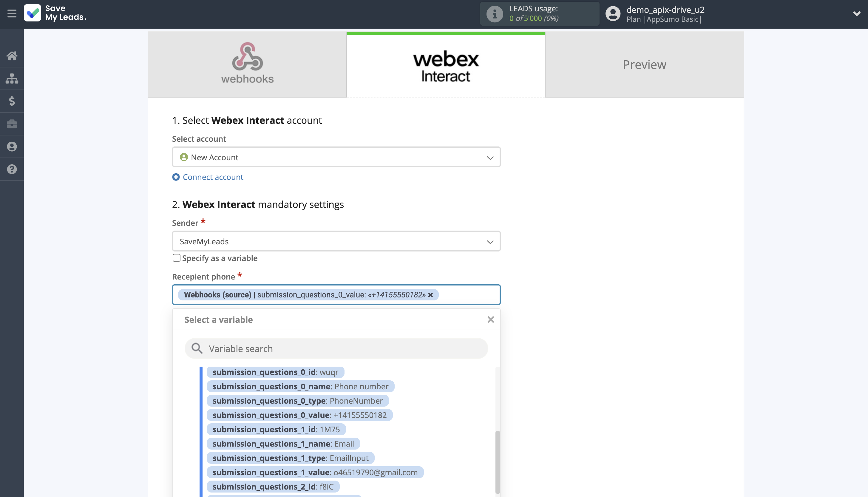Remove the recipient phone variable tag
Screen dimensions: 868x497
(x=431, y=295)
